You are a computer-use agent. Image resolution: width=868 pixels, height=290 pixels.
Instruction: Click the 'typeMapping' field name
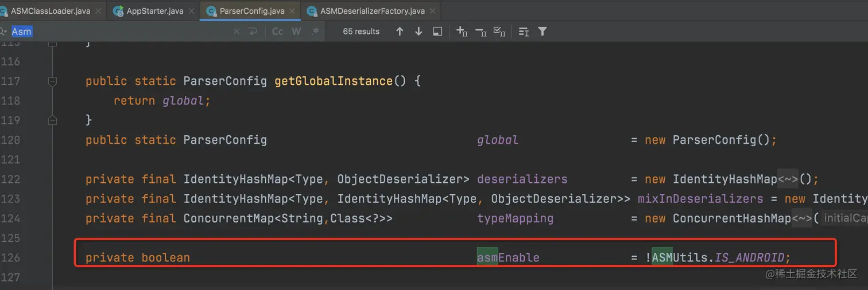click(x=515, y=218)
